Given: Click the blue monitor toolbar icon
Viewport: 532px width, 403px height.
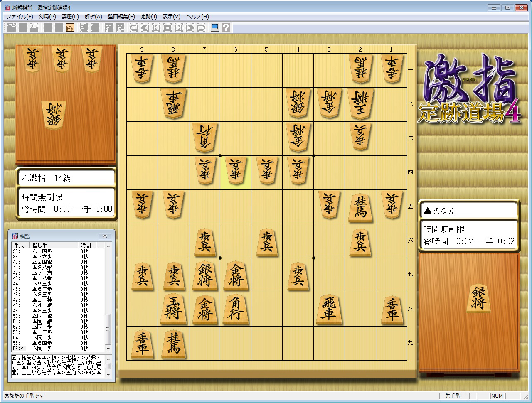Looking at the screenshot, I should click(215, 28).
